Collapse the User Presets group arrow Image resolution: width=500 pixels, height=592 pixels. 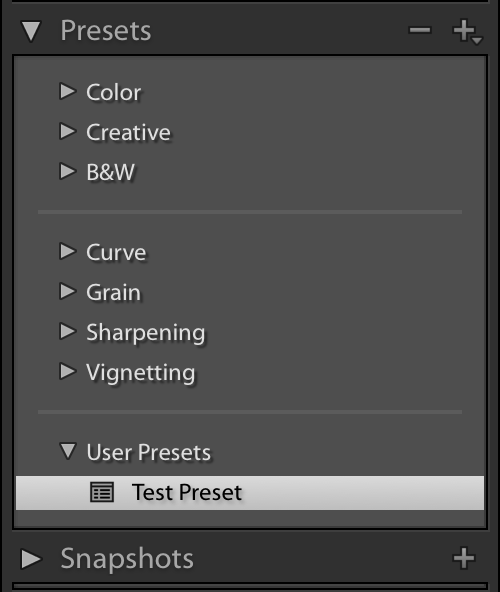(68, 451)
